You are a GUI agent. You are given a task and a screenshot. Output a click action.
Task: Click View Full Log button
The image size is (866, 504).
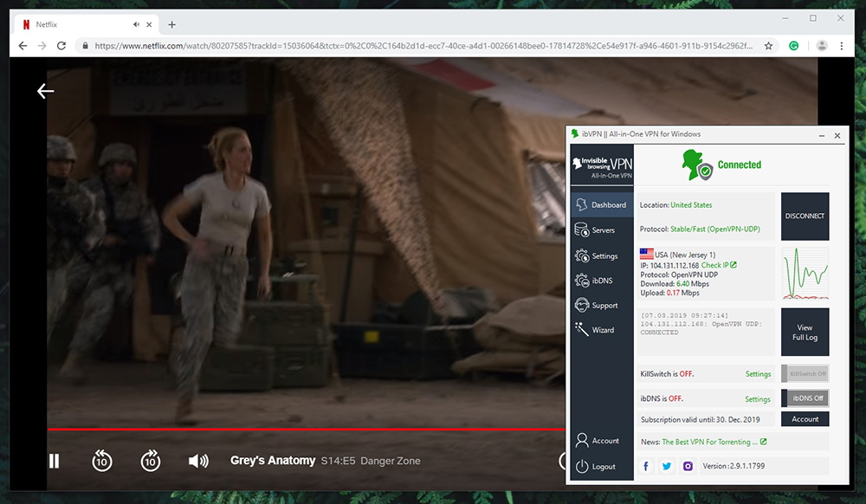[x=805, y=332]
